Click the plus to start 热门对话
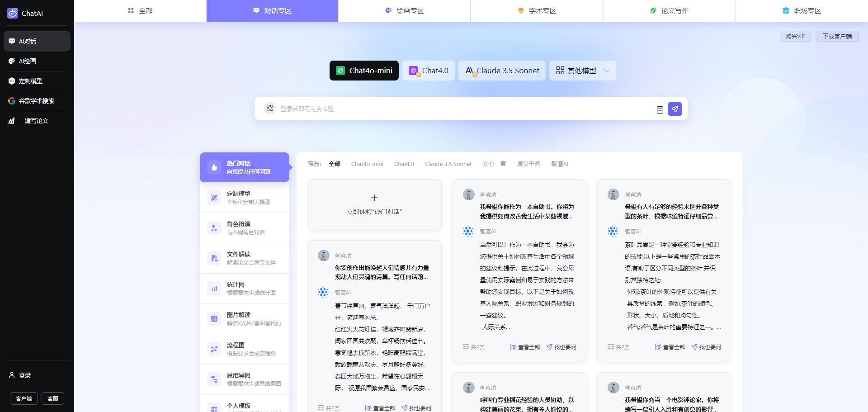This screenshot has height=412, width=868. (374, 198)
